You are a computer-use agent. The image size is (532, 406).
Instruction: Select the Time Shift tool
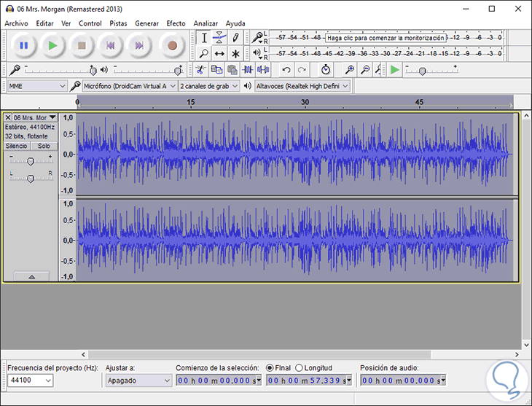pyautogui.click(x=219, y=53)
